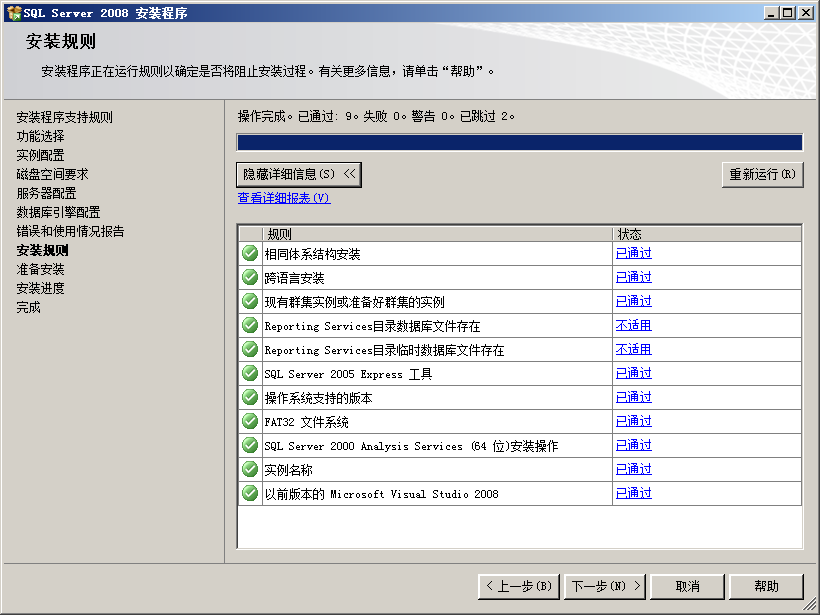Click the 状态 column header
Image resolution: width=820 pixels, height=615 pixels.
(706, 234)
